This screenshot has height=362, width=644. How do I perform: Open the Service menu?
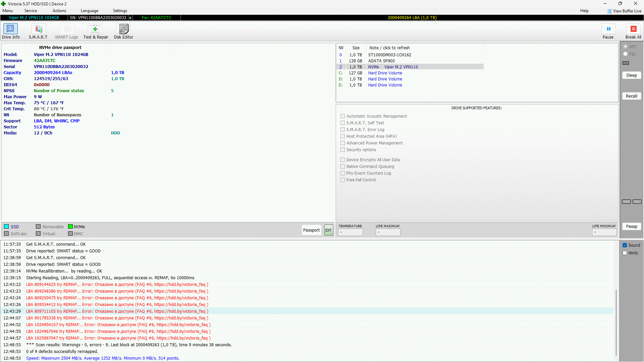[31, 11]
